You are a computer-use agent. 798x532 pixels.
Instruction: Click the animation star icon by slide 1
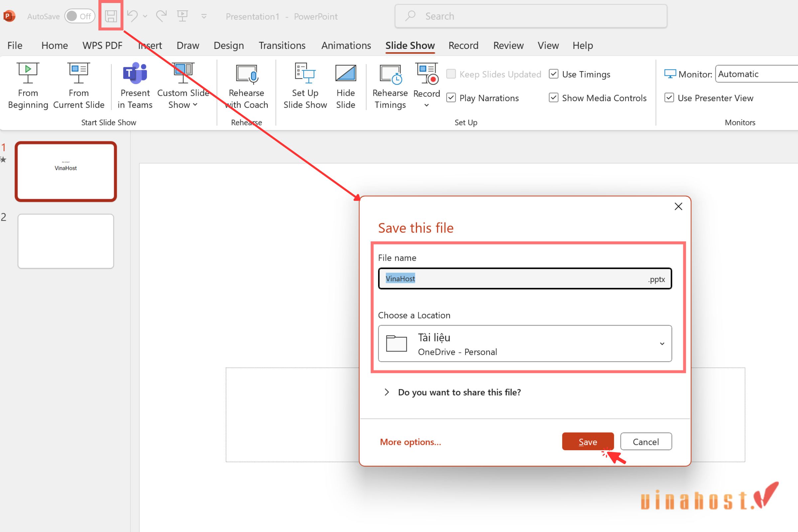click(3, 160)
